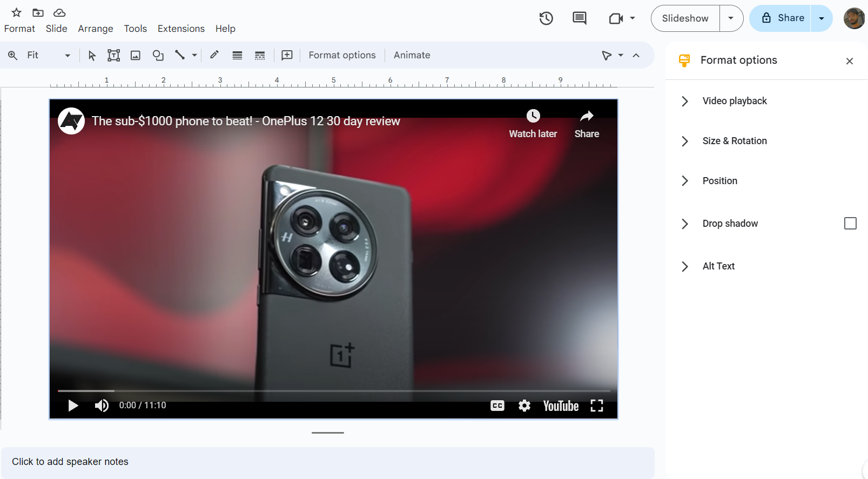Click the border color pencil icon
This screenshot has height=479, width=868.
coord(214,55)
